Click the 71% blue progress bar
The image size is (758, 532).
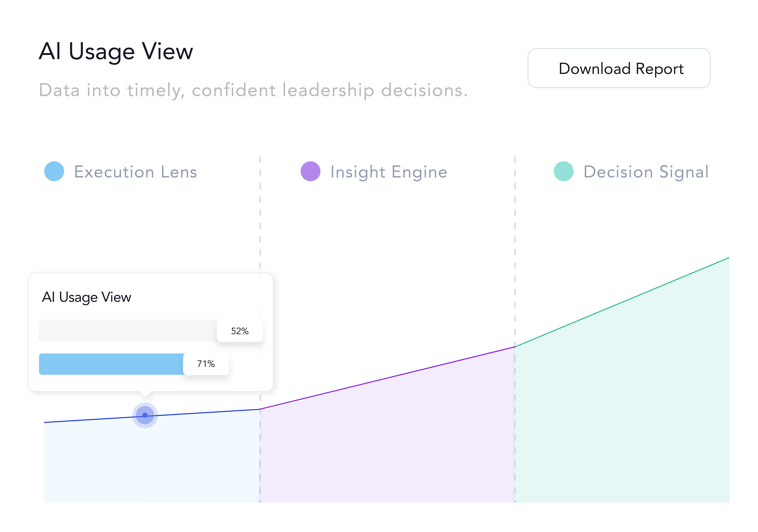pyautogui.click(x=111, y=364)
